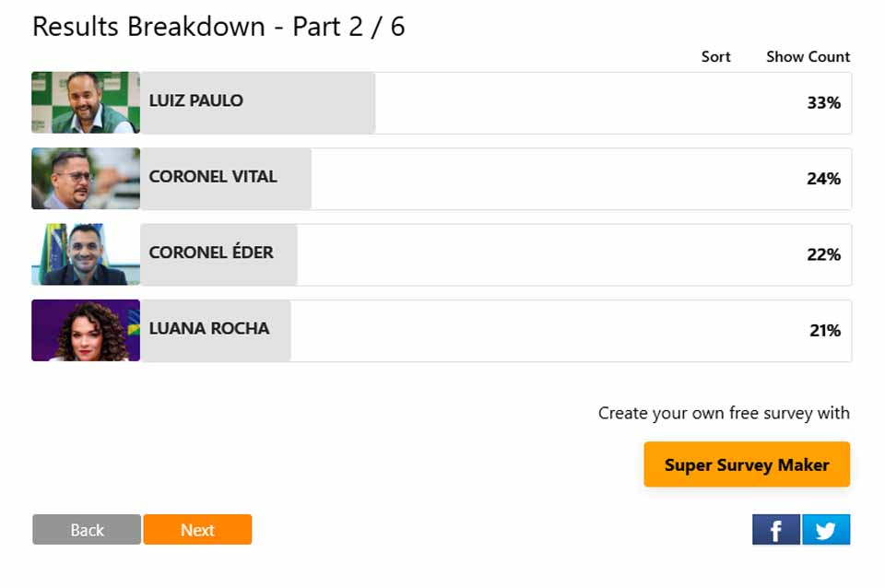Click the 24% result value
Screen dimensions: 885x588
(x=823, y=179)
